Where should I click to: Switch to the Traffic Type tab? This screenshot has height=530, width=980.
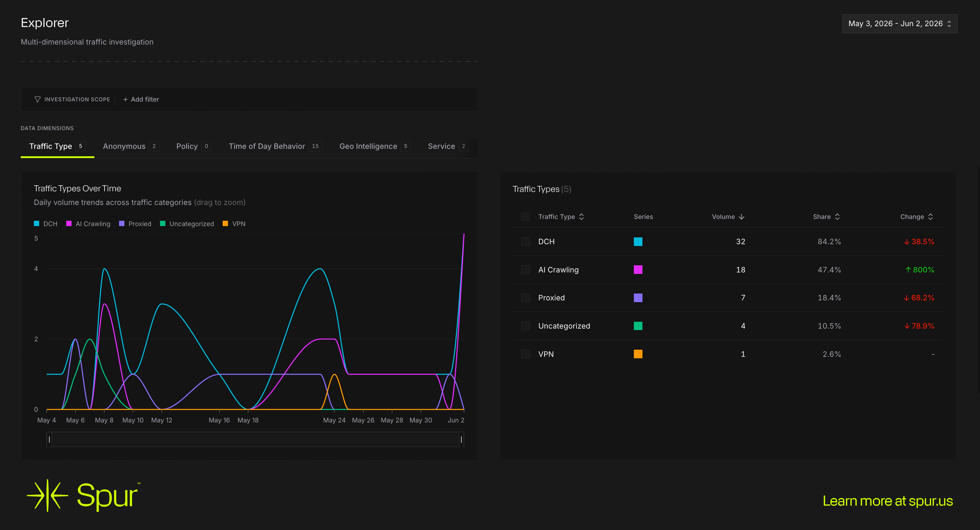click(57, 146)
